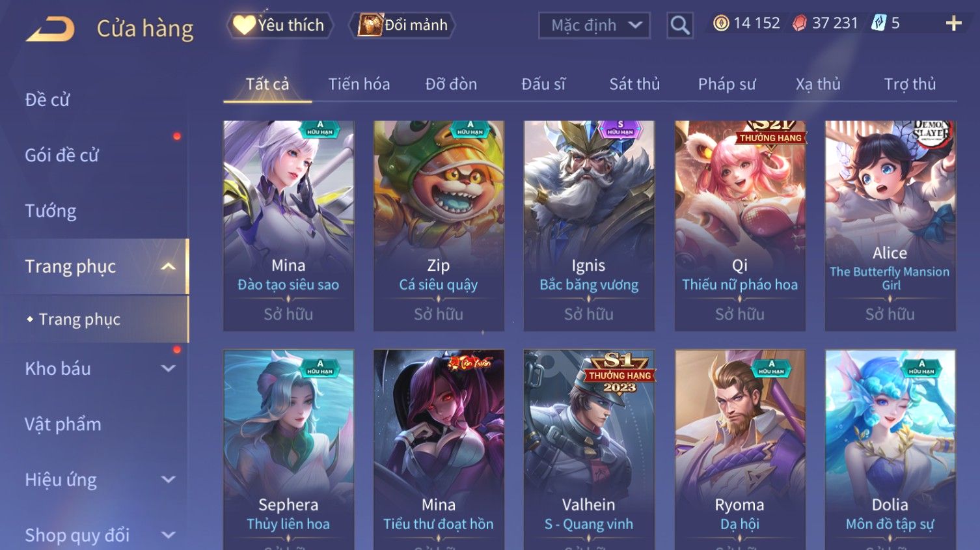This screenshot has height=550, width=980.
Task: Tap the gold coin currency icon
Action: pyautogui.click(x=721, y=23)
